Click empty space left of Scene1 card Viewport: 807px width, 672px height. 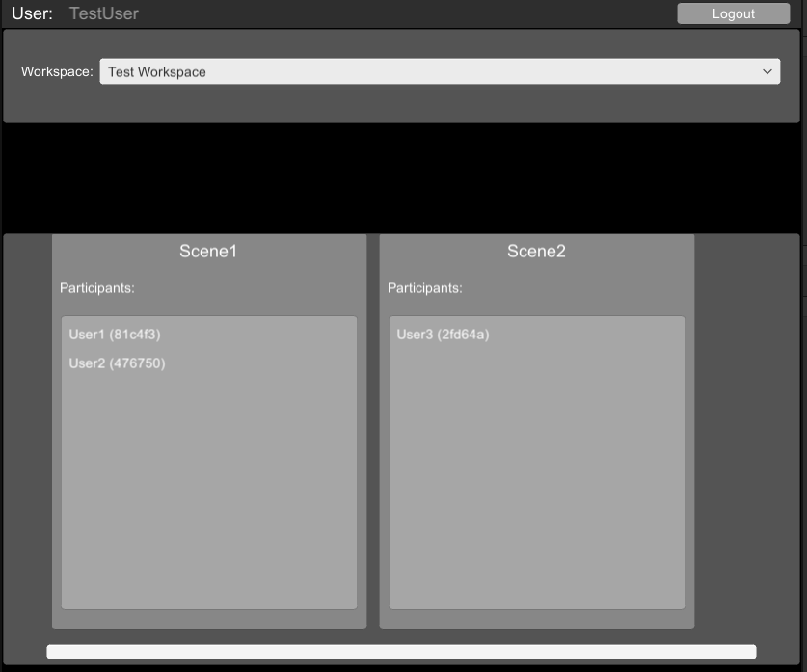(x=27, y=434)
